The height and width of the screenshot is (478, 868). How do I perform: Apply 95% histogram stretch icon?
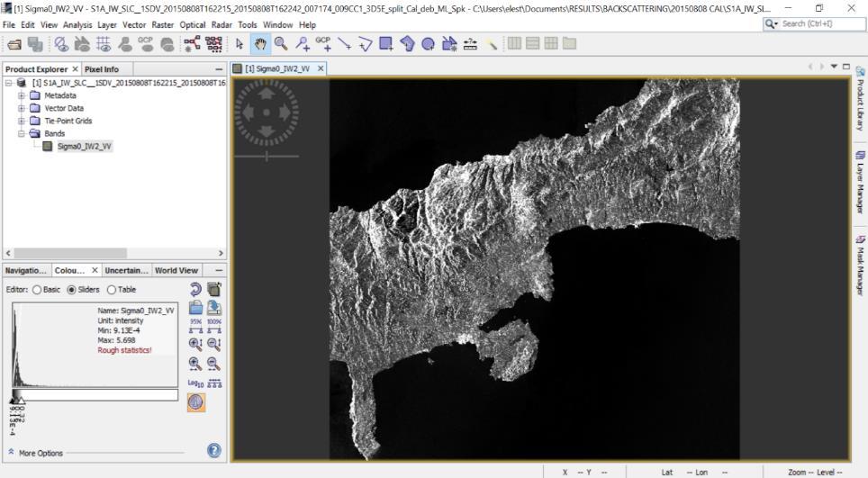coord(195,326)
